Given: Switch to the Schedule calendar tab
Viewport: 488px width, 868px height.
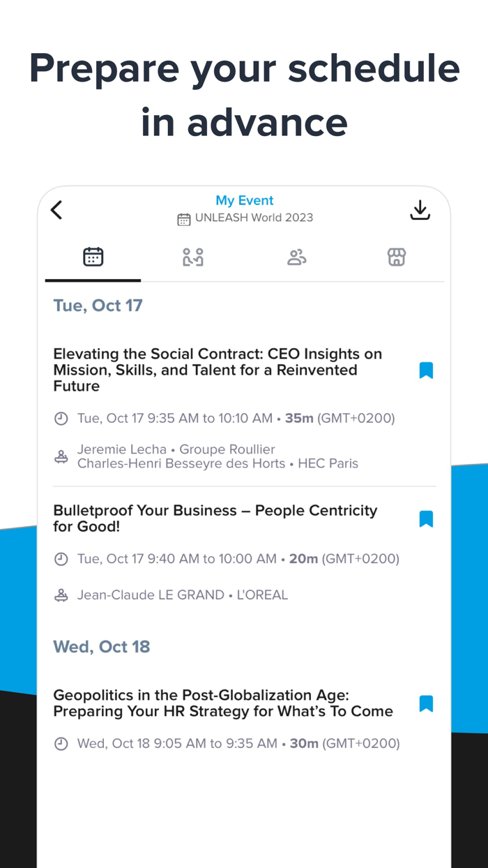Looking at the screenshot, I should 93,257.
